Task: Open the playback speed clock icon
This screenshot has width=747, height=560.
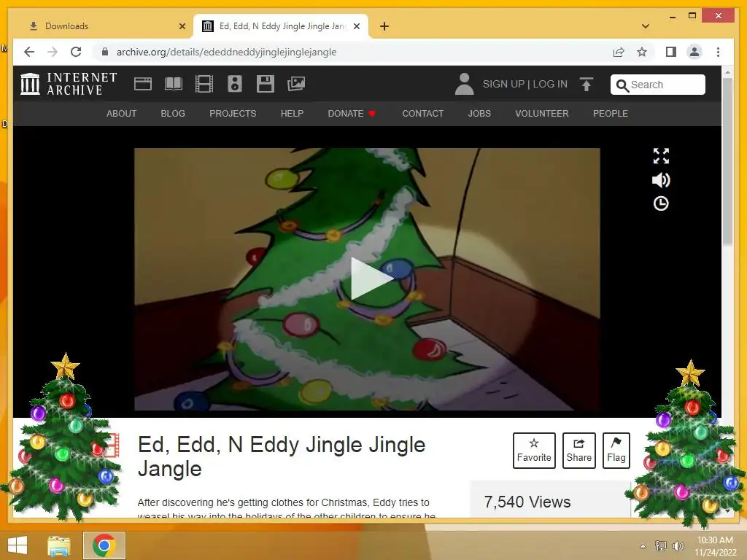Action: pos(661,204)
